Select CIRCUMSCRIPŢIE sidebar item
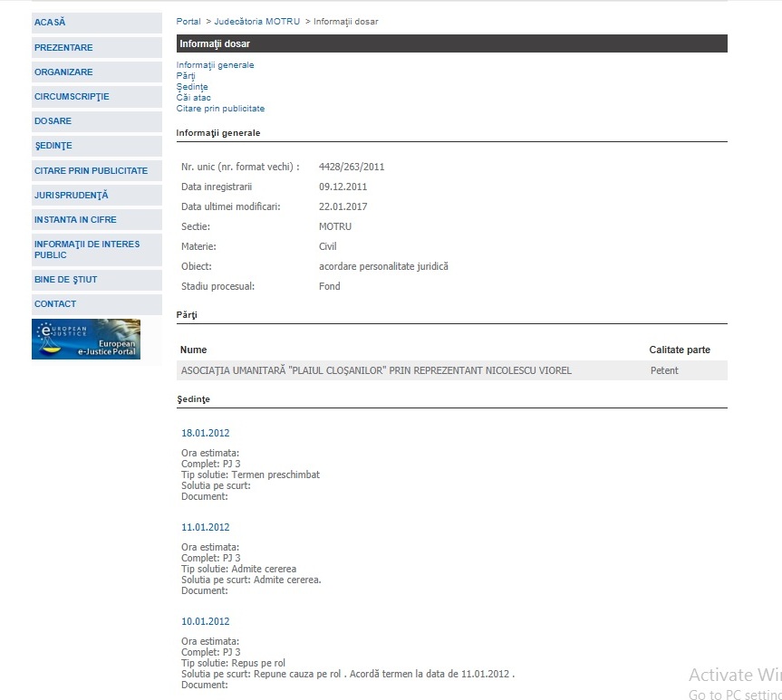The width and height of the screenshot is (782, 700). click(x=72, y=97)
